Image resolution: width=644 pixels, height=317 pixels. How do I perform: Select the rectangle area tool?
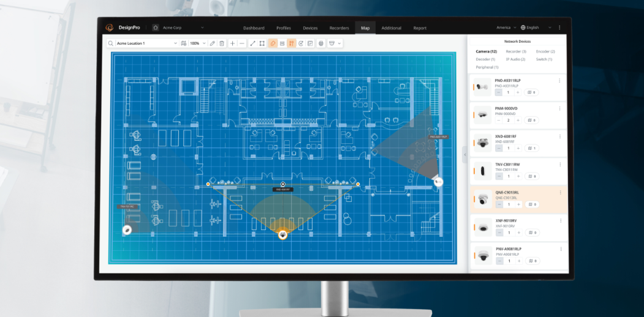pyautogui.click(x=262, y=43)
